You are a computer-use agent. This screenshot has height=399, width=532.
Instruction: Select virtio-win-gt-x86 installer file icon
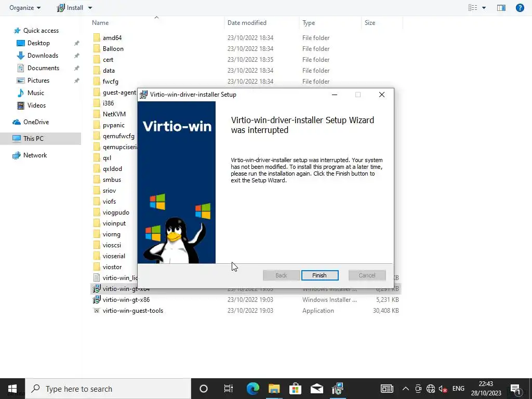tap(97, 300)
